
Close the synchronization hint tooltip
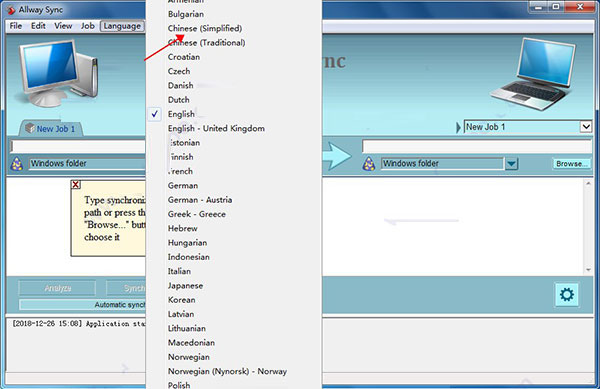coord(76,184)
